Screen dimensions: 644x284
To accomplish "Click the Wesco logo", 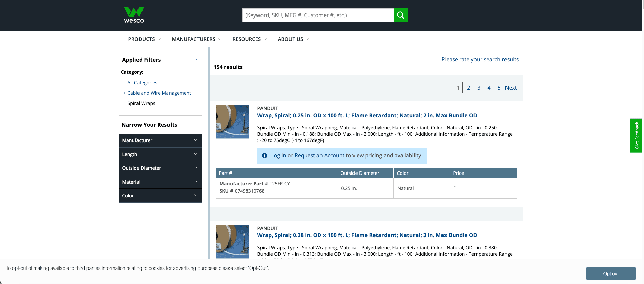I will 134,15.
